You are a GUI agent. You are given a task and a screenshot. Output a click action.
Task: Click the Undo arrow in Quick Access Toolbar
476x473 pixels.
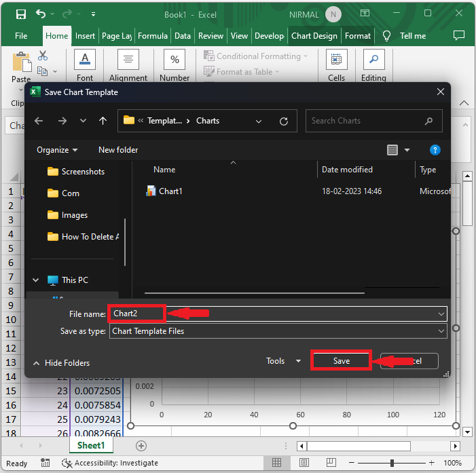(x=41, y=14)
